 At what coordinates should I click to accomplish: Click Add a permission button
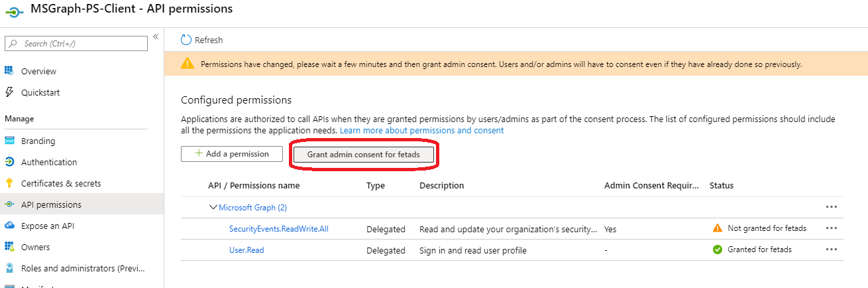231,154
